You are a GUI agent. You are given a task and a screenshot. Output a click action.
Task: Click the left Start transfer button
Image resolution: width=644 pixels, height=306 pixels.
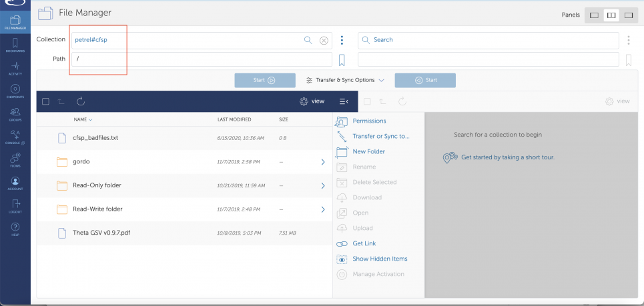pos(264,80)
